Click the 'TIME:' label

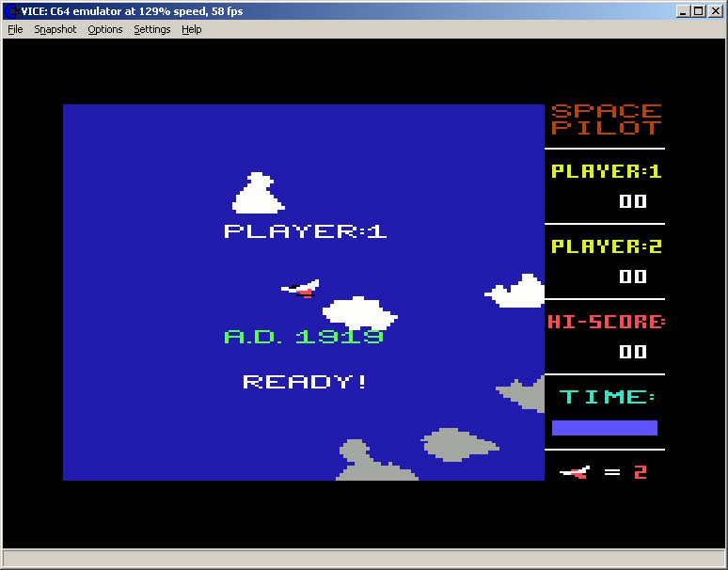click(x=608, y=397)
